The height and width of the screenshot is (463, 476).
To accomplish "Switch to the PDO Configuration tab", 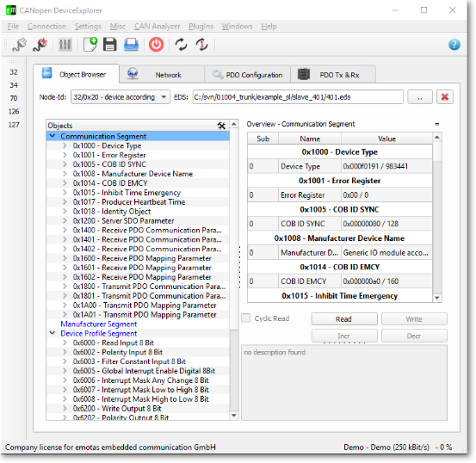I will 247,75.
